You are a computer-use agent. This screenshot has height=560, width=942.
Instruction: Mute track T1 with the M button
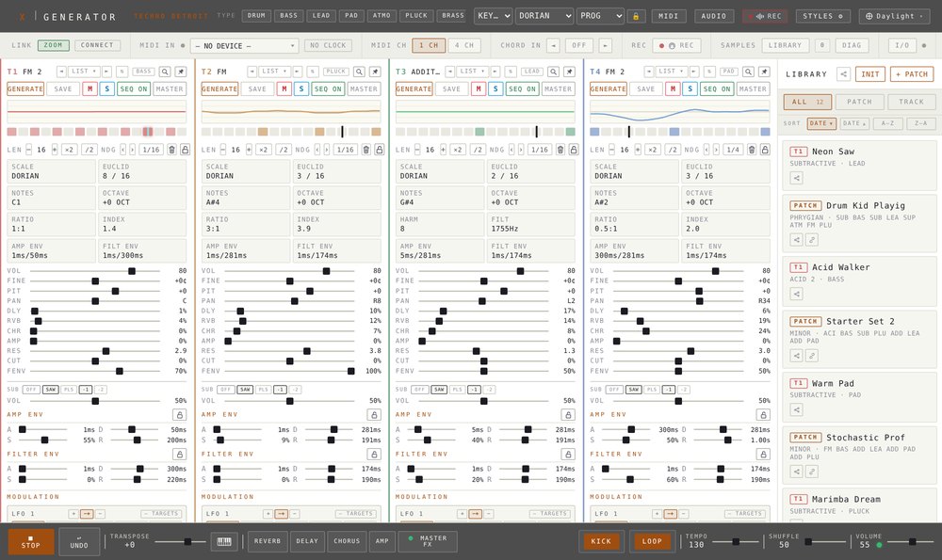tap(89, 88)
